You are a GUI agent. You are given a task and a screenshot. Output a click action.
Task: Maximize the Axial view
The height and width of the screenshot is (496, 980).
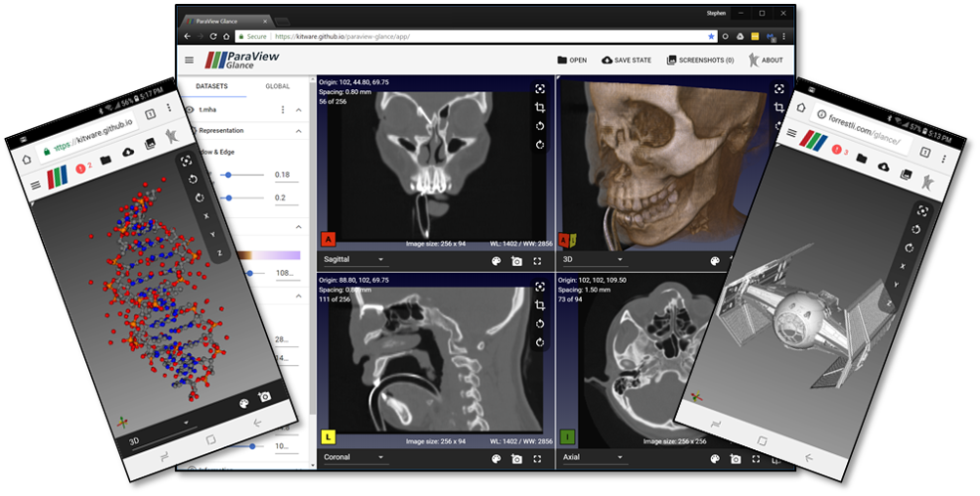(756, 459)
